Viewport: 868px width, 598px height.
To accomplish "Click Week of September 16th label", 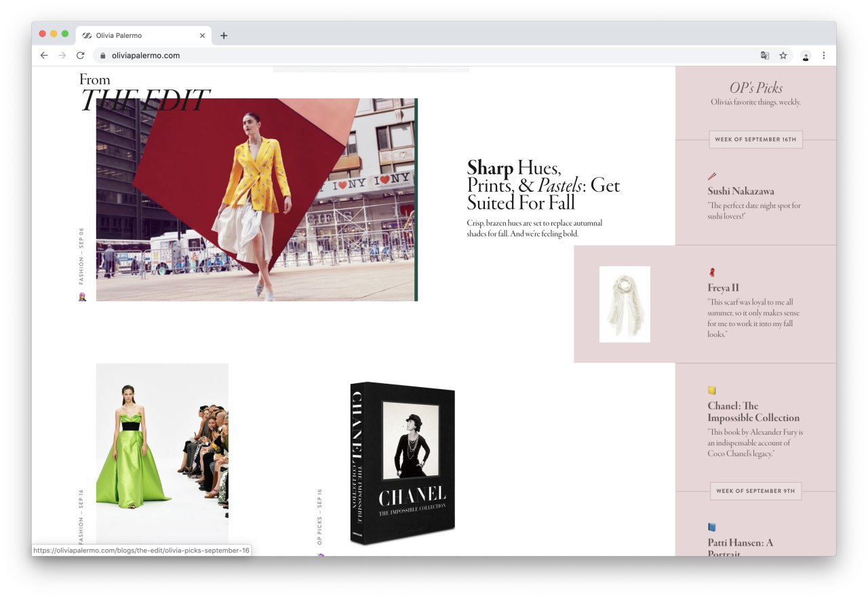I will click(755, 139).
